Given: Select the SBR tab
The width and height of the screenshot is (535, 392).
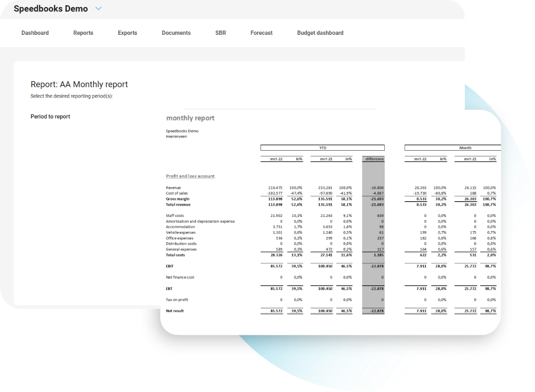Looking at the screenshot, I should coord(220,33).
